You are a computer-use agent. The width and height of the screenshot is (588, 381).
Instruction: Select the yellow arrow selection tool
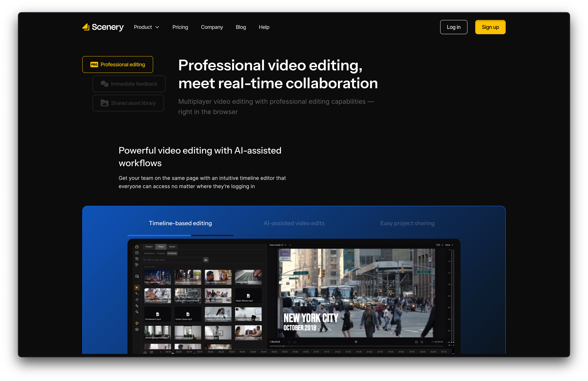[137, 288]
